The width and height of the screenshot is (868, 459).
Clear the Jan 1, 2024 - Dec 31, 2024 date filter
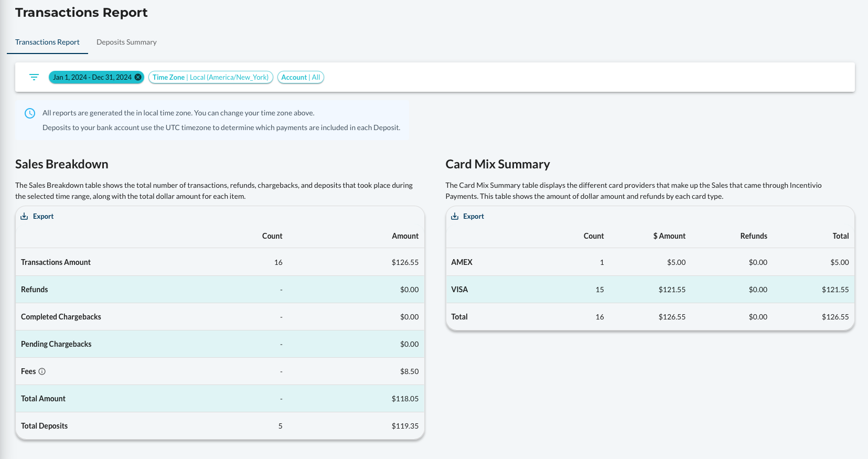pyautogui.click(x=138, y=77)
